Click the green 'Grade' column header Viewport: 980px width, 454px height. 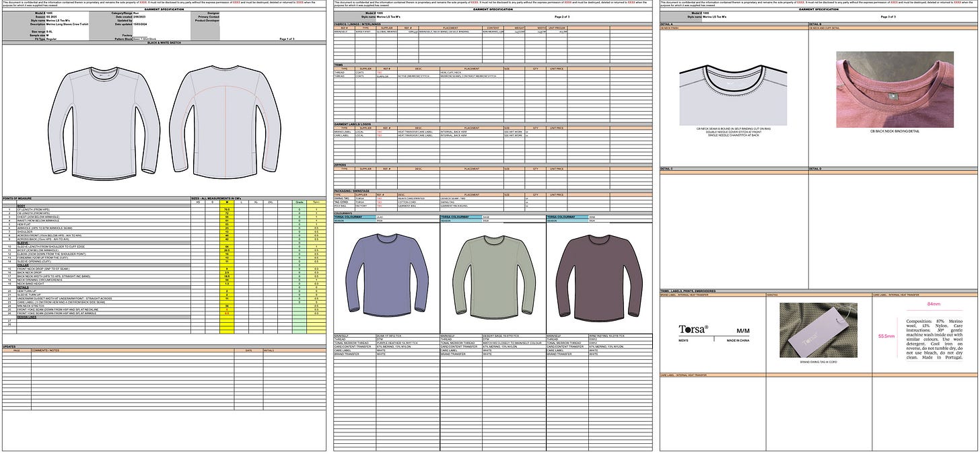click(x=299, y=202)
